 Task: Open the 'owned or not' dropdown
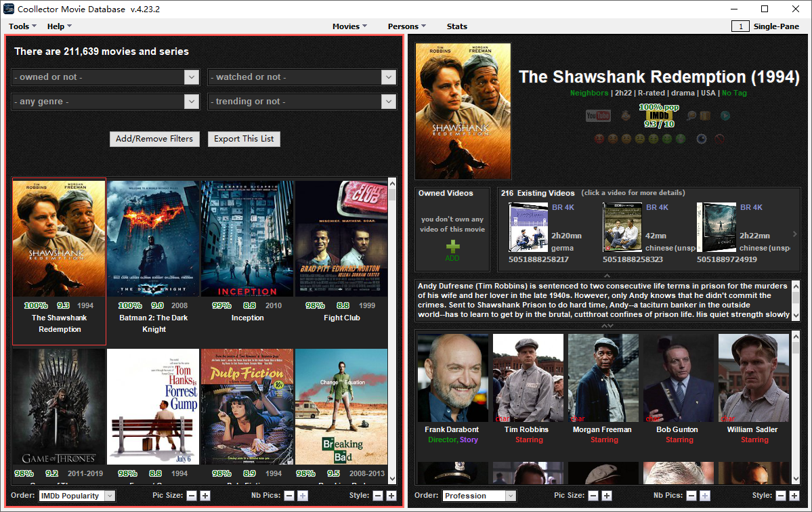(105, 77)
